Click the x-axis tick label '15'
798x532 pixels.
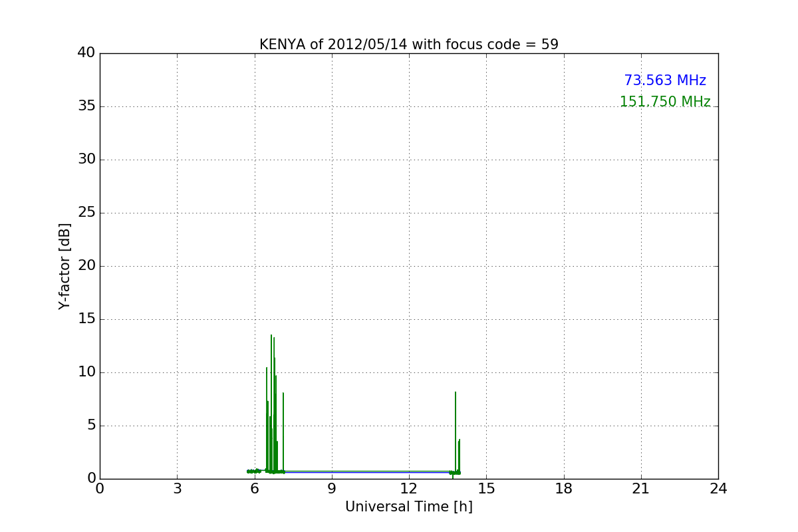pos(486,489)
